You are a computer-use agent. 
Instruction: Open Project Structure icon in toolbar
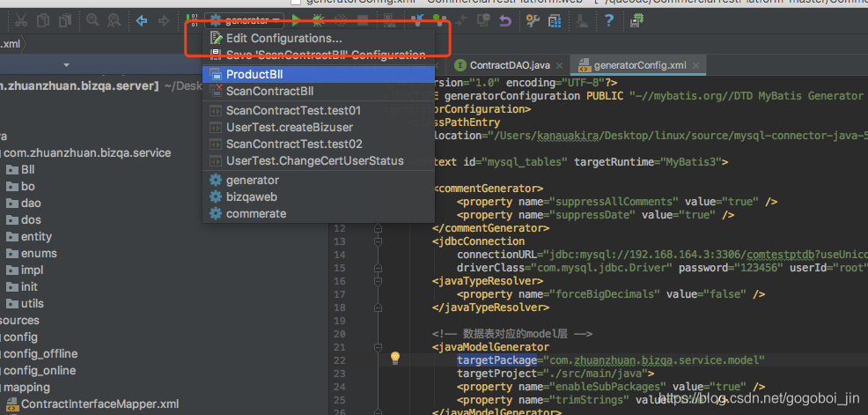[x=554, y=21]
